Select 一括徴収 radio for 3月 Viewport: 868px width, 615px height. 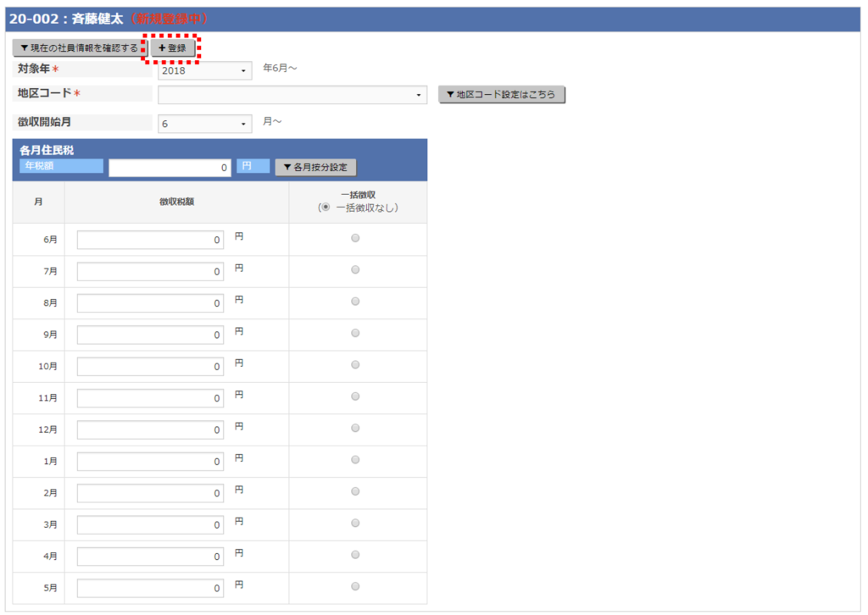coord(355,523)
